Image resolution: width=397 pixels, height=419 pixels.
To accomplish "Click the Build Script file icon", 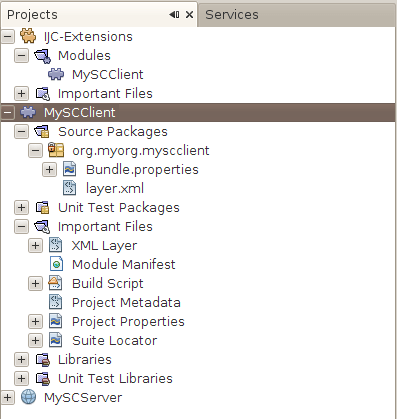I will click(x=55, y=283).
